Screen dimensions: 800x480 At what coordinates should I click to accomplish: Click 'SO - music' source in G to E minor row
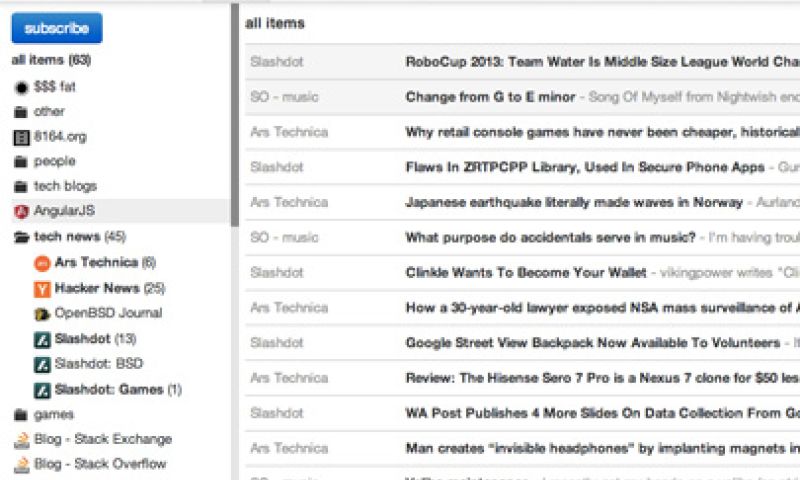(x=284, y=97)
